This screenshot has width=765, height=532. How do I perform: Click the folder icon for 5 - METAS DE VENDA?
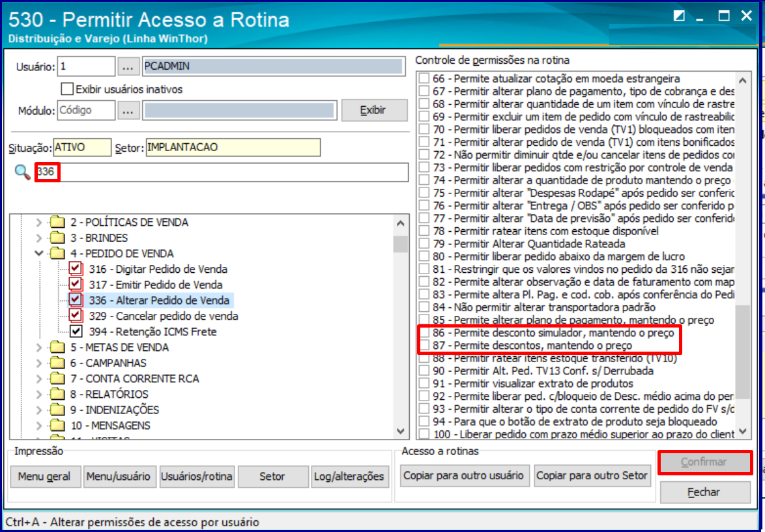point(57,347)
